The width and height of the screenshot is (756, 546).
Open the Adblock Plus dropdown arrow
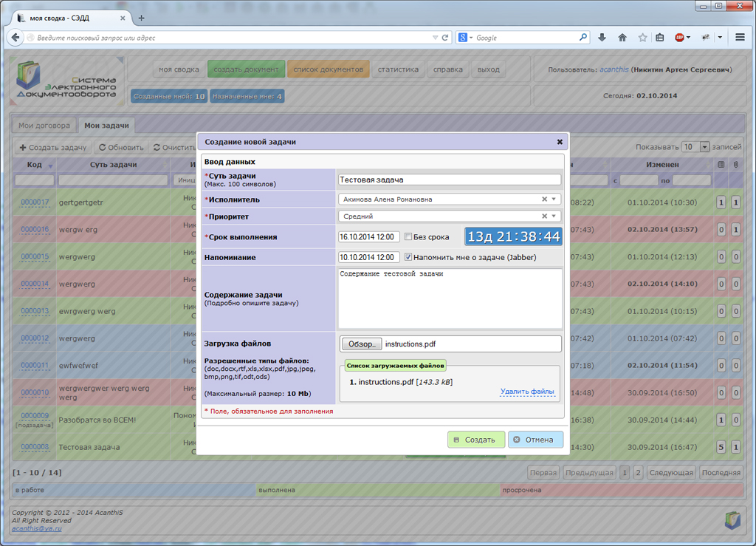coord(688,38)
